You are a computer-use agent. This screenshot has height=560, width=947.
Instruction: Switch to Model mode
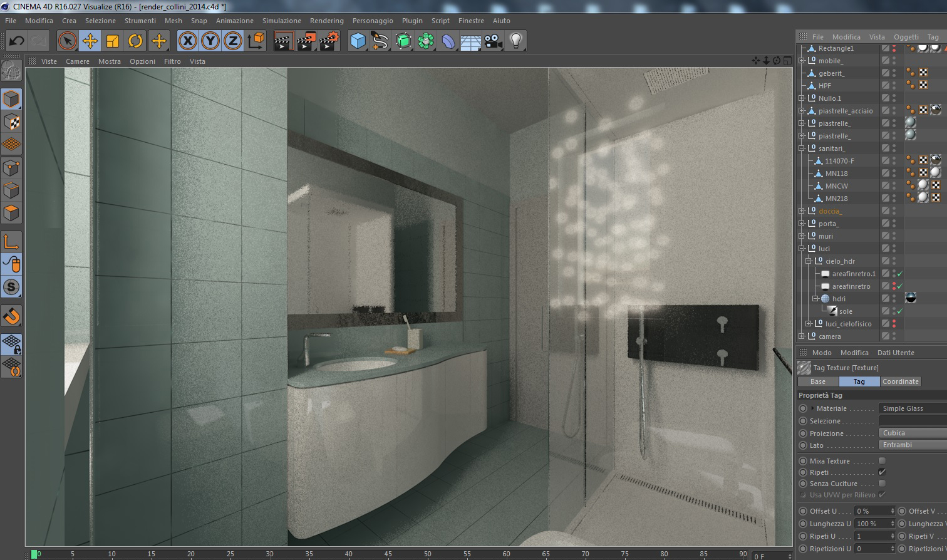(11, 99)
